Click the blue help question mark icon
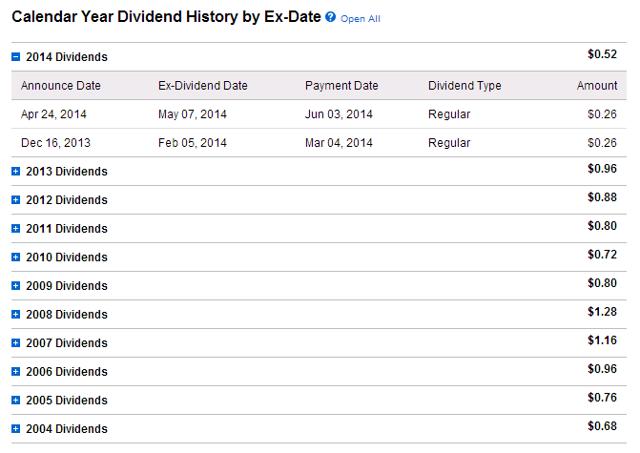The image size is (640, 453). point(330,17)
